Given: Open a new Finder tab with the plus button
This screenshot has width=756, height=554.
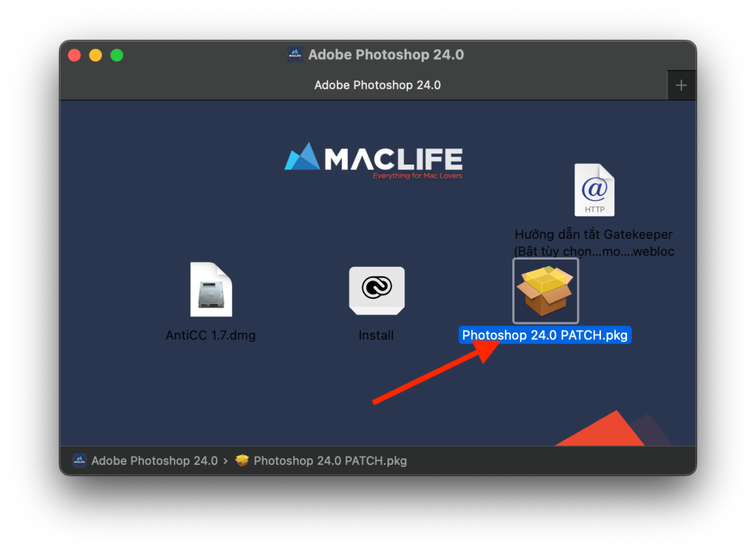Looking at the screenshot, I should [x=681, y=84].
